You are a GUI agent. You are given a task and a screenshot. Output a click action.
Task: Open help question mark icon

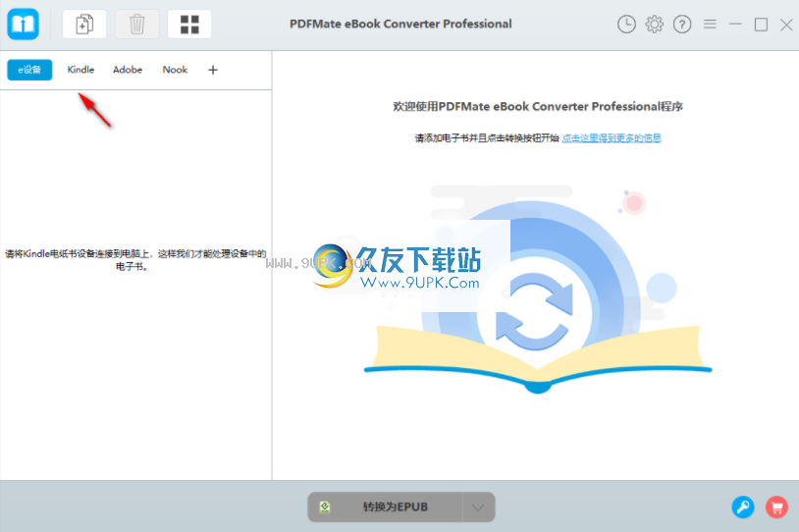(x=682, y=24)
